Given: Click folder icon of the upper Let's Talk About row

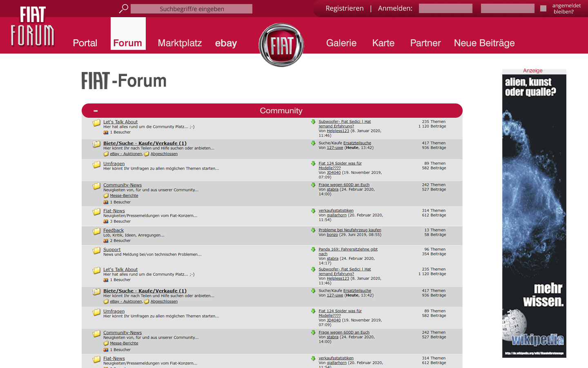Looking at the screenshot, I should tap(96, 123).
